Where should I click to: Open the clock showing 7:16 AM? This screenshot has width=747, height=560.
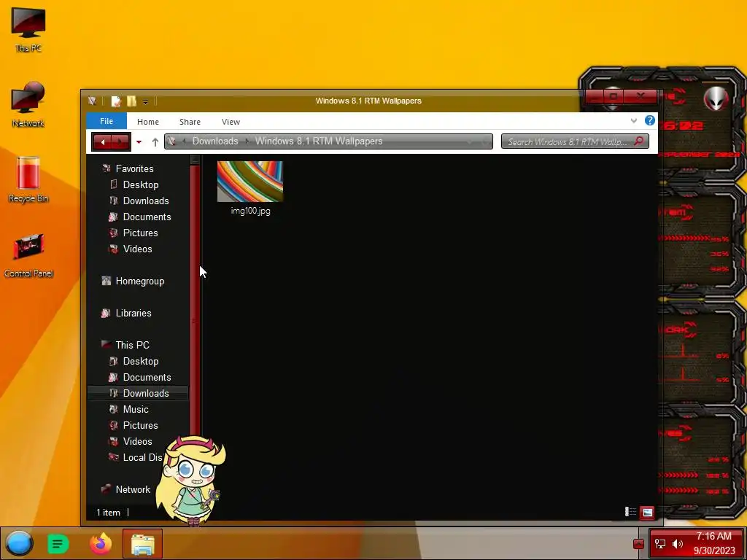(713, 543)
